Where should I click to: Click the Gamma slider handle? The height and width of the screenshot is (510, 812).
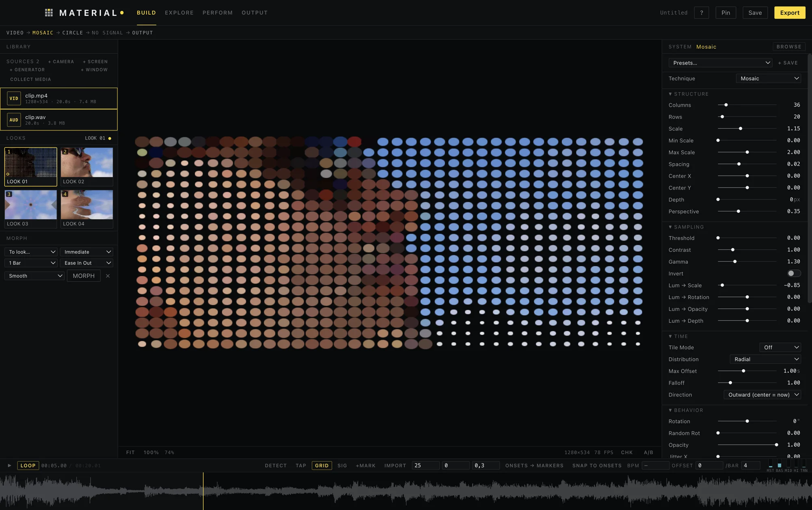735,261
